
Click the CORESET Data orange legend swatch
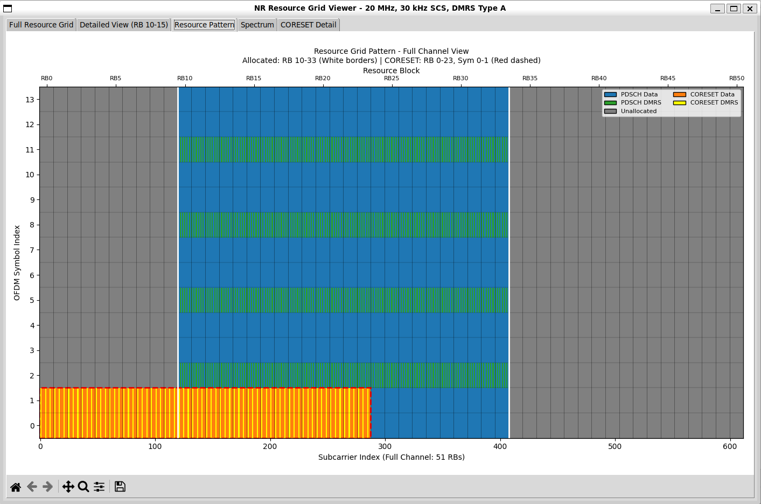(x=681, y=94)
